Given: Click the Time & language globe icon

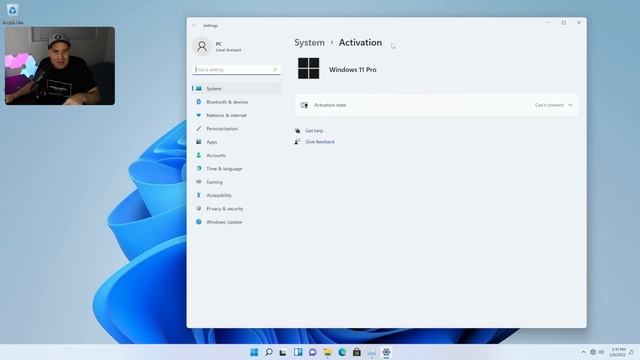Looking at the screenshot, I should pyautogui.click(x=199, y=169).
